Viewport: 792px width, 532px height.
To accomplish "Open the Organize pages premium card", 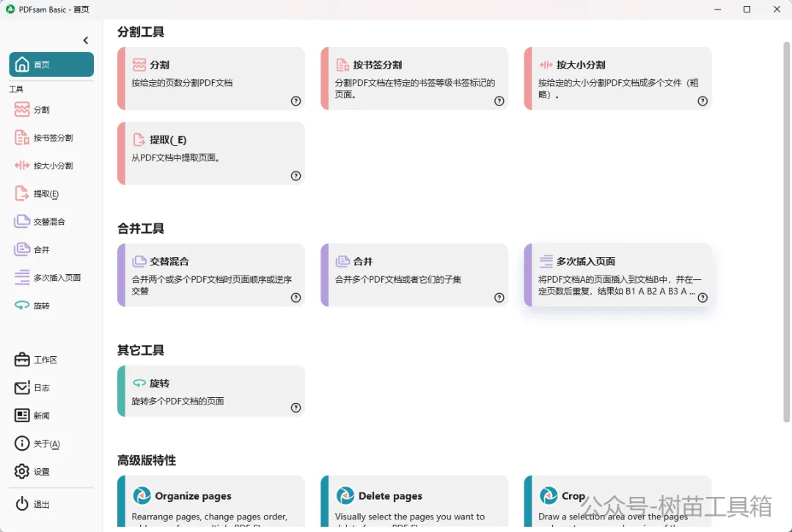I will (x=211, y=501).
